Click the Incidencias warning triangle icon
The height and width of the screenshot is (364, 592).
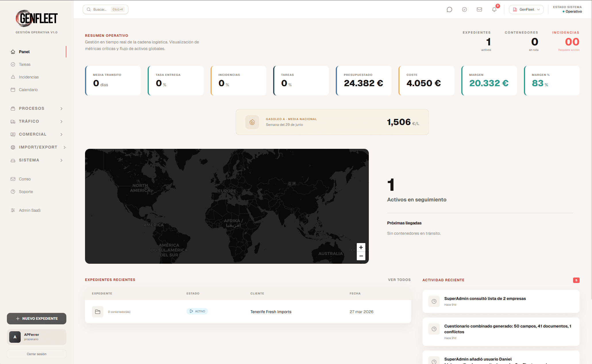pos(13,77)
